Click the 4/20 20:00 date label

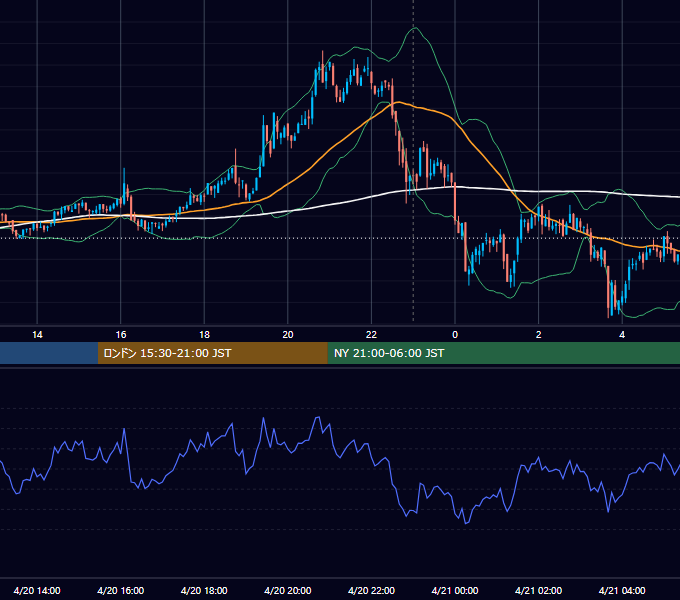click(x=288, y=590)
